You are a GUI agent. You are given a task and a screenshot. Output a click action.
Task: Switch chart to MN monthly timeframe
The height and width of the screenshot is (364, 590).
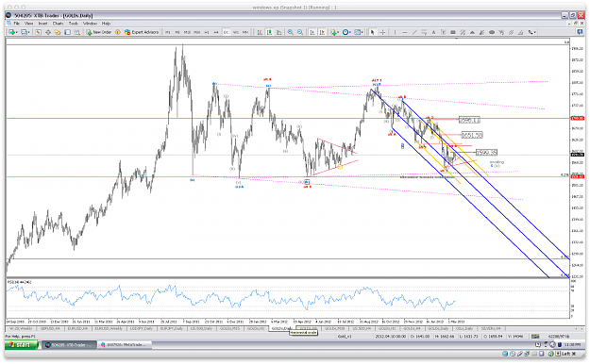245,32
